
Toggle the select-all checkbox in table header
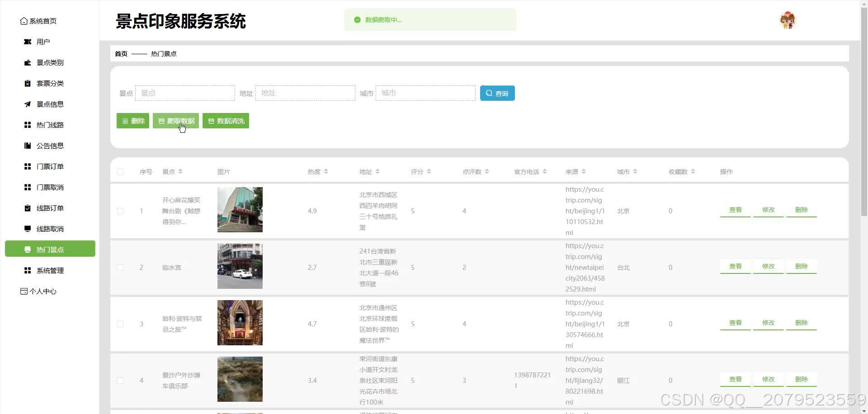click(120, 172)
